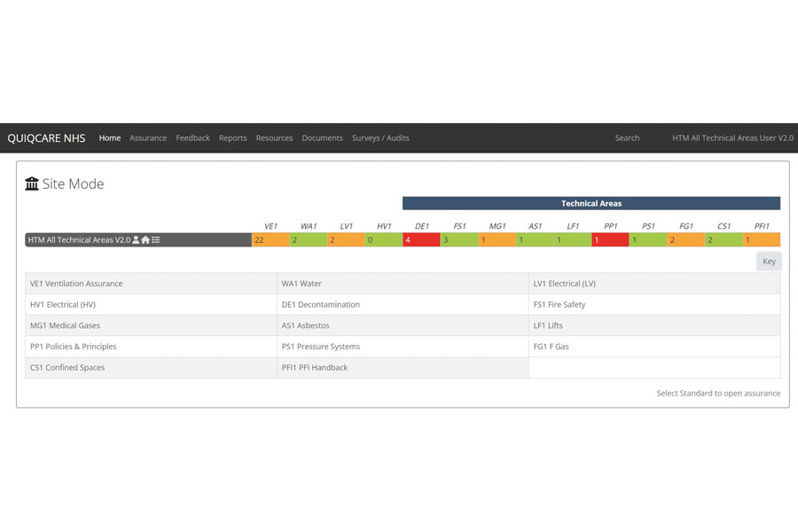
Task: Click the QUIQCARE NHS brand link
Action: pyautogui.click(x=46, y=138)
